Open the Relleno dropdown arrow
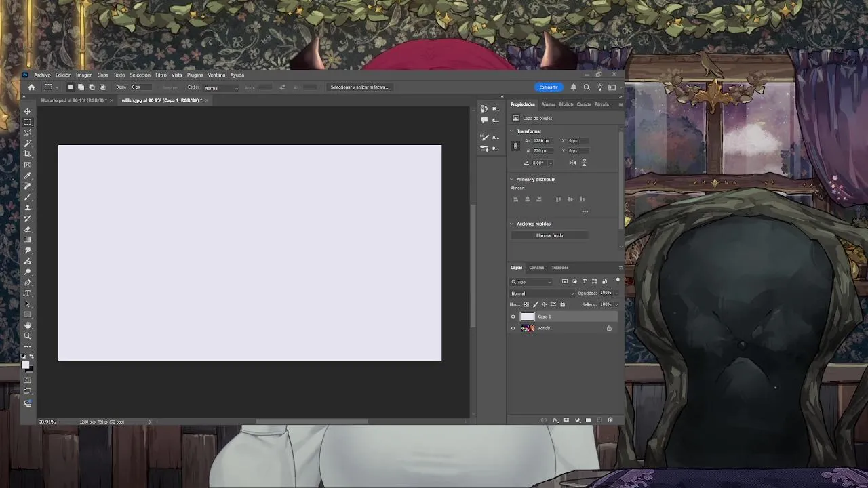 coord(616,304)
